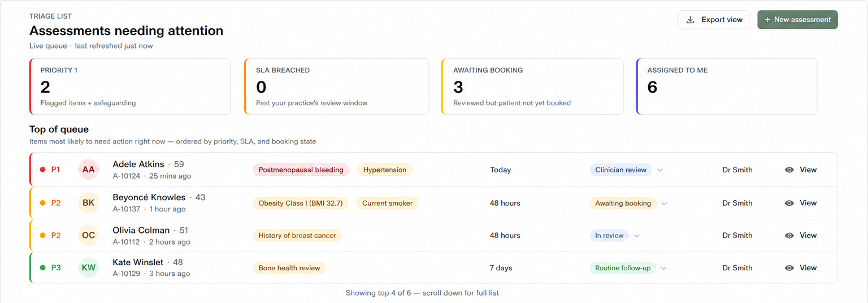Click the Obesity Class I (BMI 32.7) tag

click(x=301, y=203)
